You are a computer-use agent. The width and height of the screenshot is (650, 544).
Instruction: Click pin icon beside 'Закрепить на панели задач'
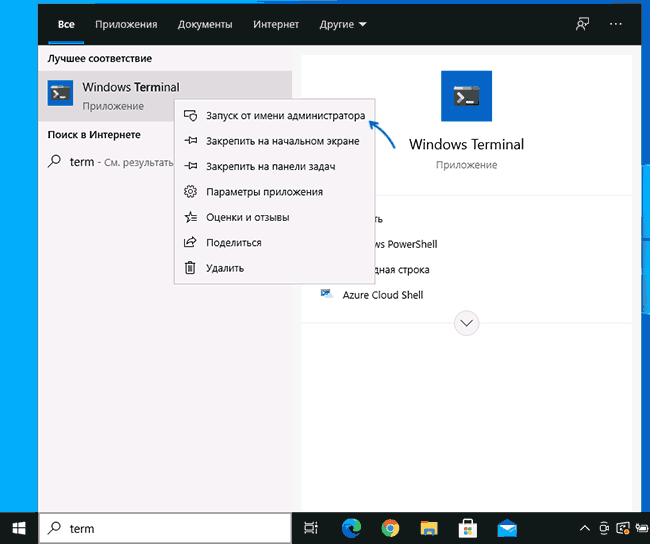coord(190,166)
